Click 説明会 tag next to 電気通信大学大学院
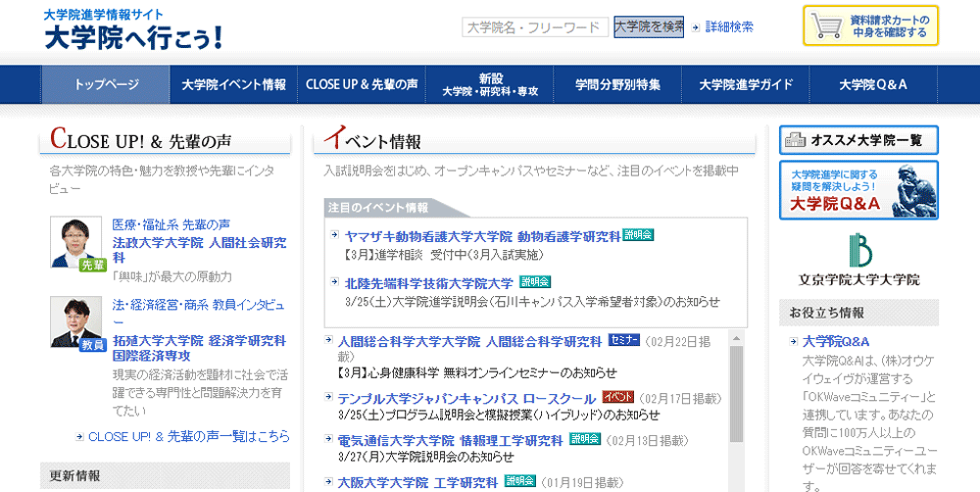 [585, 439]
